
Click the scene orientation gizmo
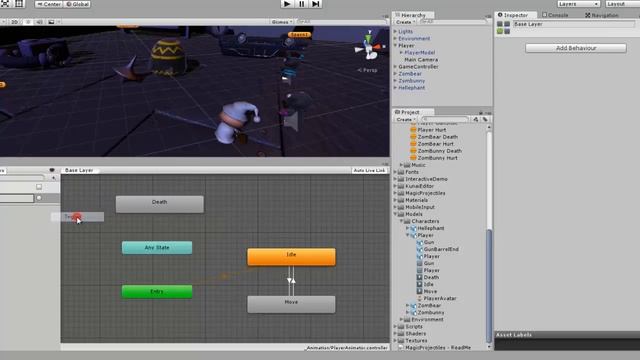click(369, 46)
